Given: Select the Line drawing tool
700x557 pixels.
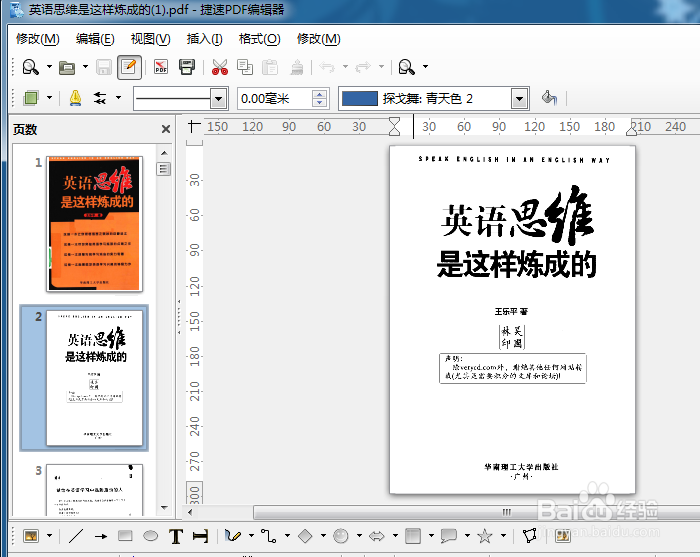Looking at the screenshot, I should [x=76, y=536].
